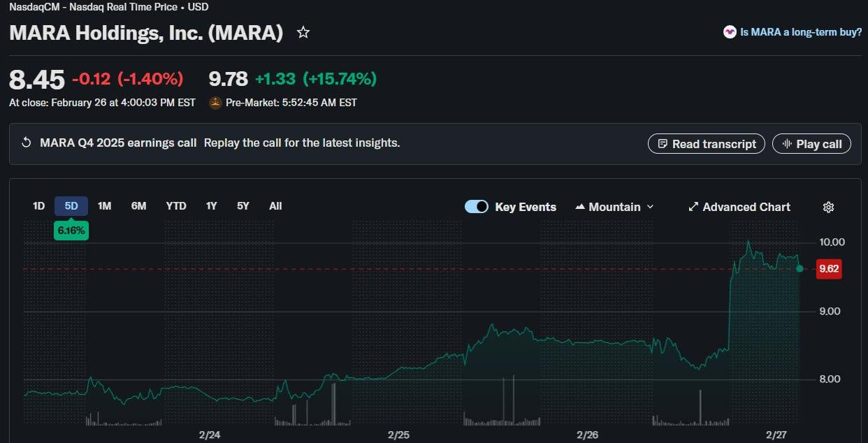This screenshot has height=443, width=868.
Task: Click the pre-market status icon
Action: point(215,103)
